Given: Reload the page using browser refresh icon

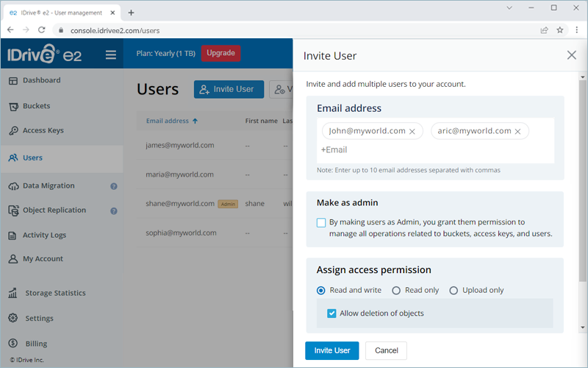Looking at the screenshot, I should (42, 30).
